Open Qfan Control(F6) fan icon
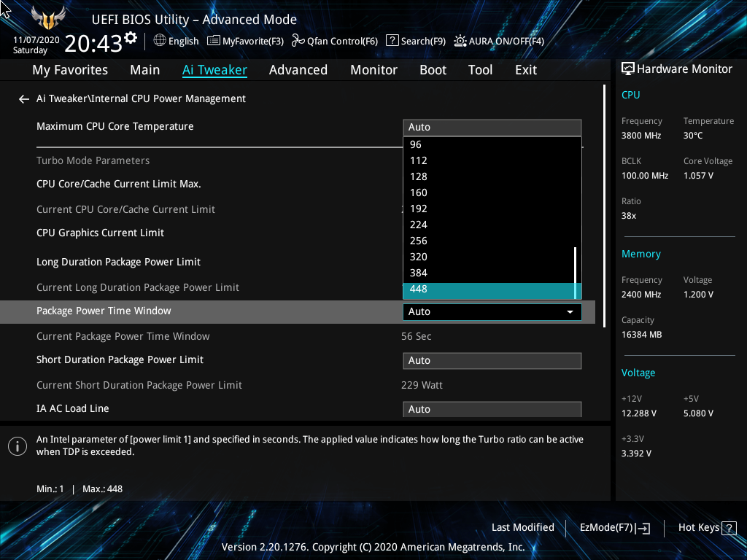Viewport: 747px width, 560px height. [x=298, y=41]
